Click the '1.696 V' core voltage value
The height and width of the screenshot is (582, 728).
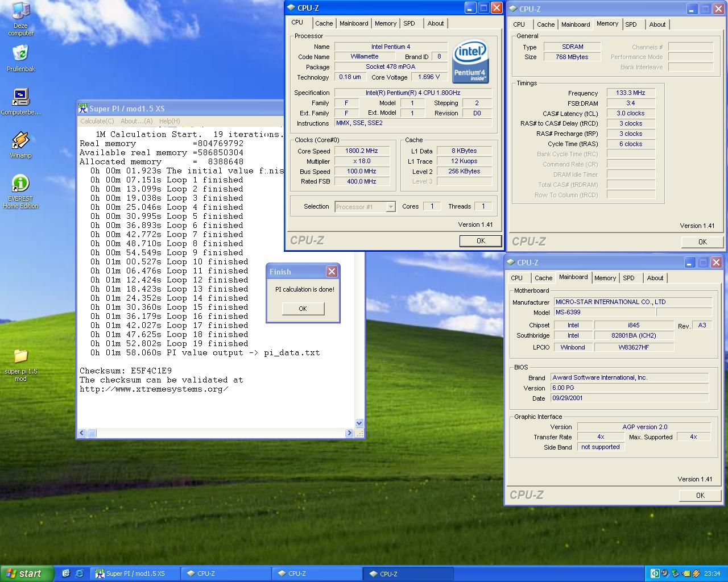(x=429, y=77)
